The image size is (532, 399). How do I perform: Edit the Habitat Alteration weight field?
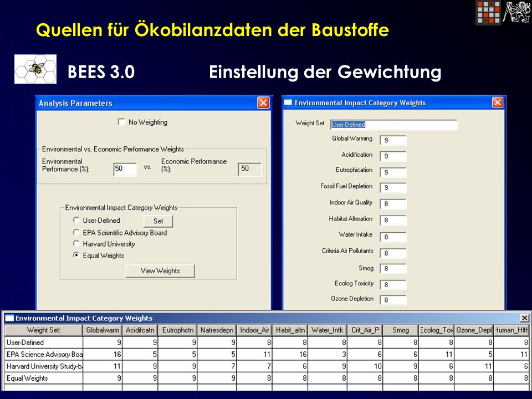point(393,220)
